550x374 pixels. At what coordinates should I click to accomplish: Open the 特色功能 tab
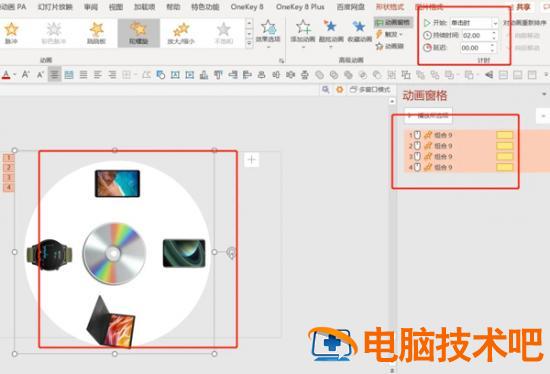205,7
